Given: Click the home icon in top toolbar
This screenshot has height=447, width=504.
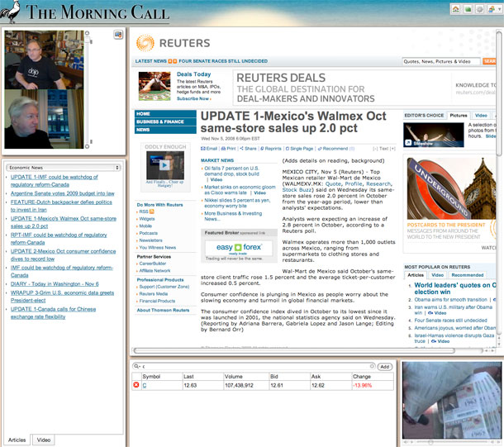Looking at the screenshot, I should 456,9.
